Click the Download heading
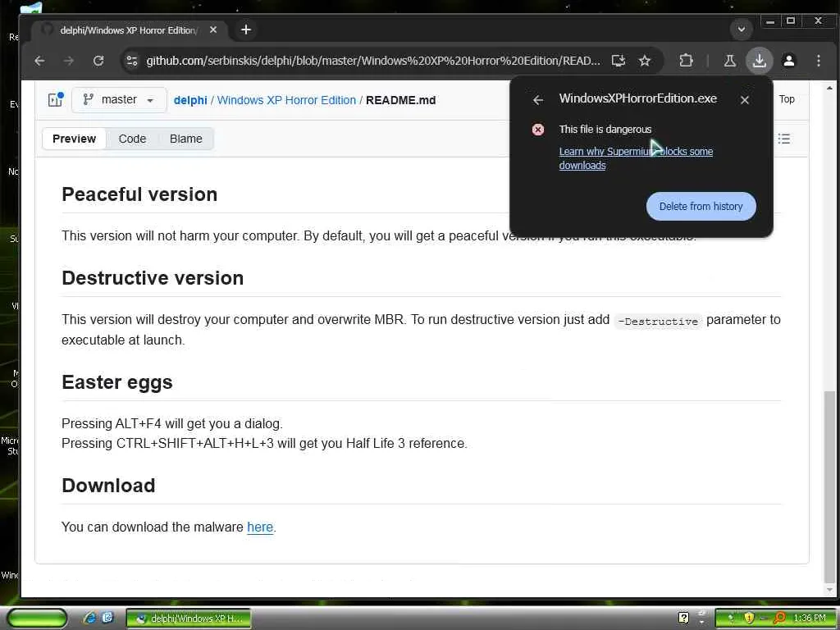 tap(108, 486)
